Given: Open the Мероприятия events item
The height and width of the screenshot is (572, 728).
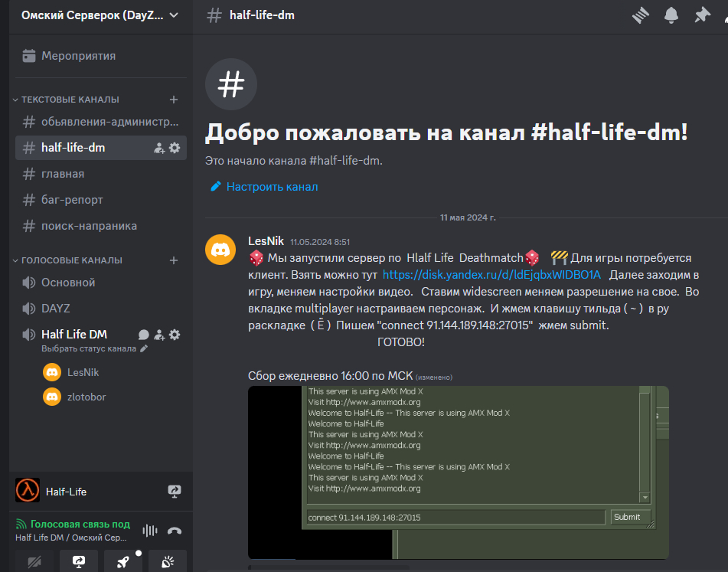Looking at the screenshot, I should coord(101,56).
